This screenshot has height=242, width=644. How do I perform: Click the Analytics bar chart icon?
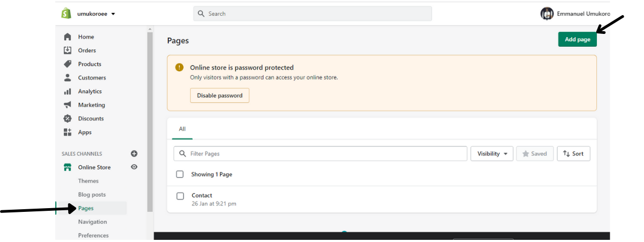tap(68, 91)
